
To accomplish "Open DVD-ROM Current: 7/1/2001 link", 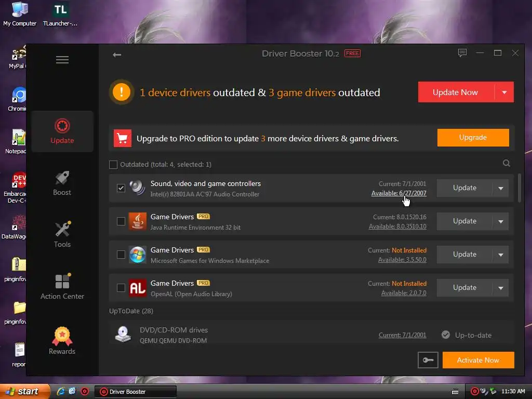I will (403, 335).
